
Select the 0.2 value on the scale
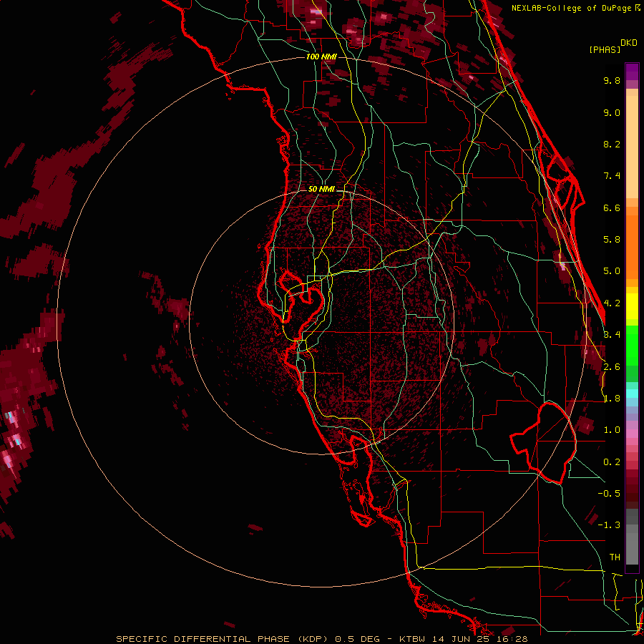(612, 462)
